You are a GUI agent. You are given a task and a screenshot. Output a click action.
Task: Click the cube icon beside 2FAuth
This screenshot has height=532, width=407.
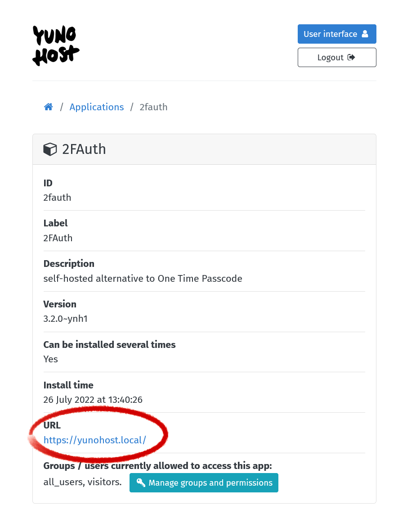pos(50,149)
